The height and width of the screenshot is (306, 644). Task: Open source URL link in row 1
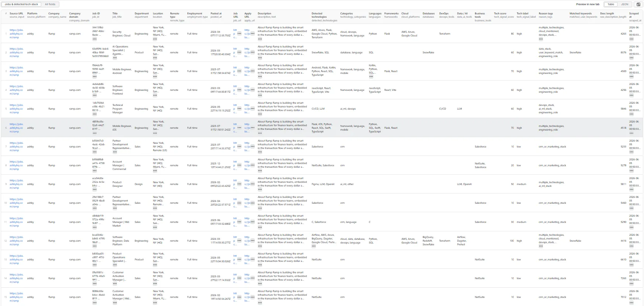tap(16, 34)
